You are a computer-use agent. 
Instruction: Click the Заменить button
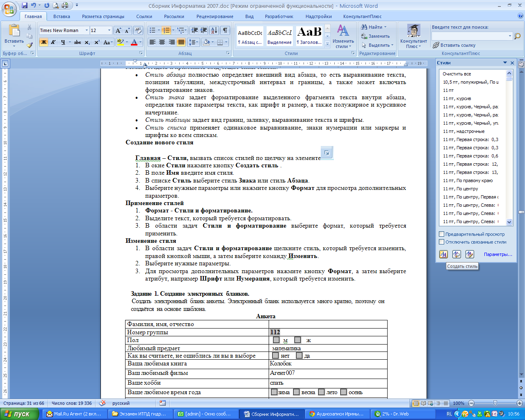pyautogui.click(x=375, y=36)
